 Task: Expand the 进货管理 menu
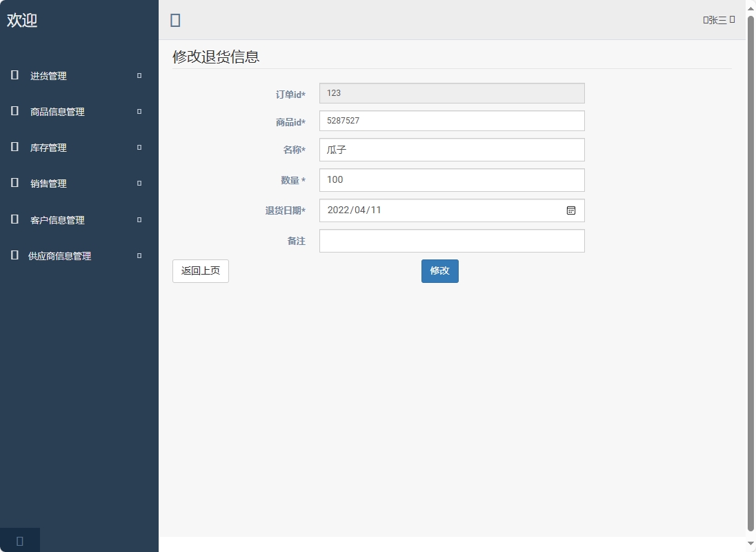(138, 76)
